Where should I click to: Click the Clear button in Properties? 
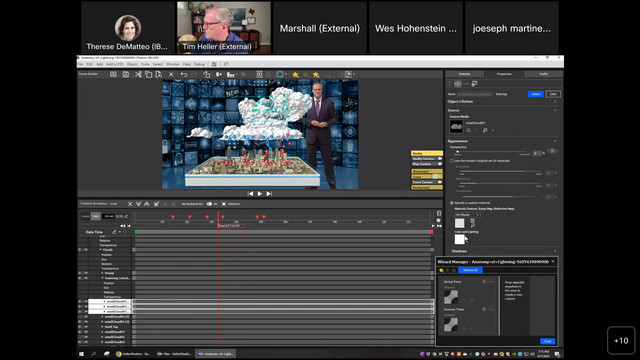pos(553,94)
